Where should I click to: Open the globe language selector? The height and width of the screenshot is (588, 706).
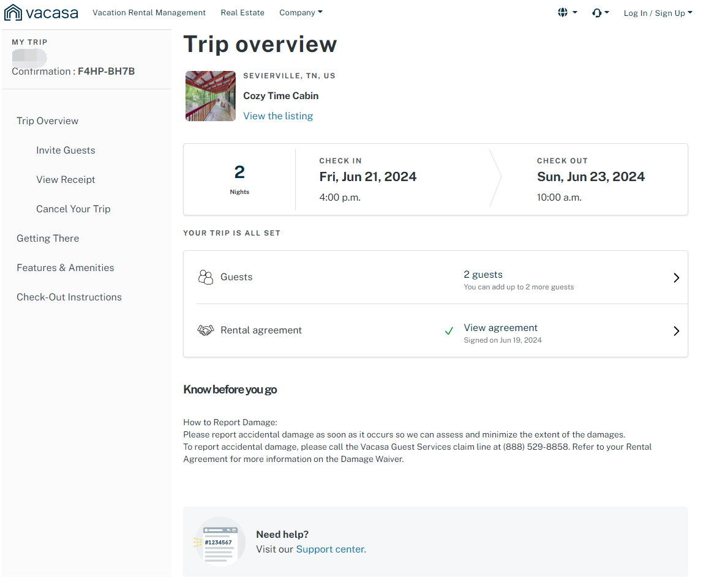coord(567,12)
